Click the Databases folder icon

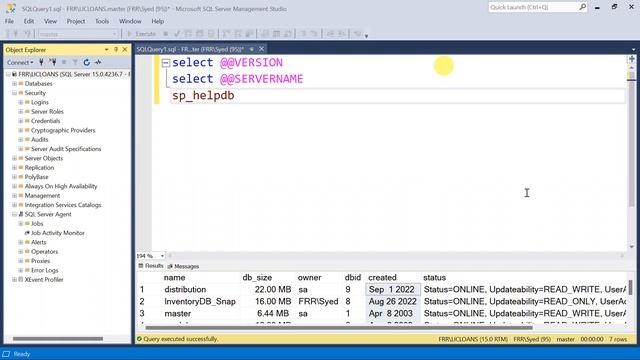[x=21, y=84]
